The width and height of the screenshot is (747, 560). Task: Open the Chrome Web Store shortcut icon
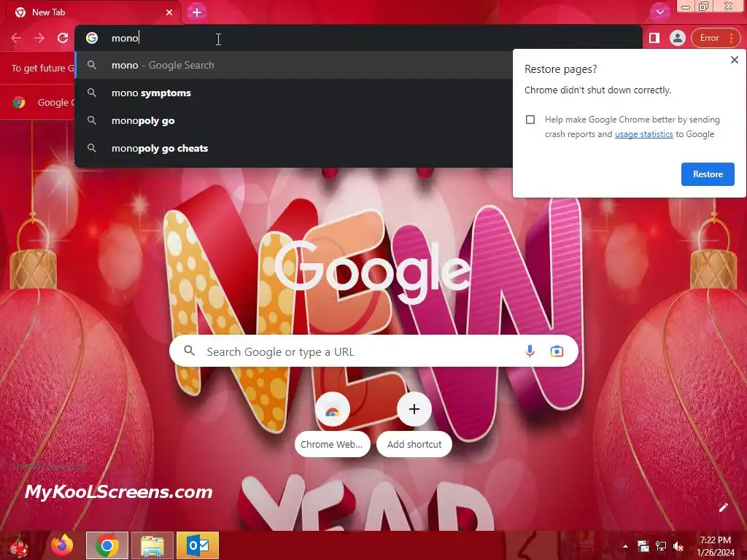[x=333, y=410]
